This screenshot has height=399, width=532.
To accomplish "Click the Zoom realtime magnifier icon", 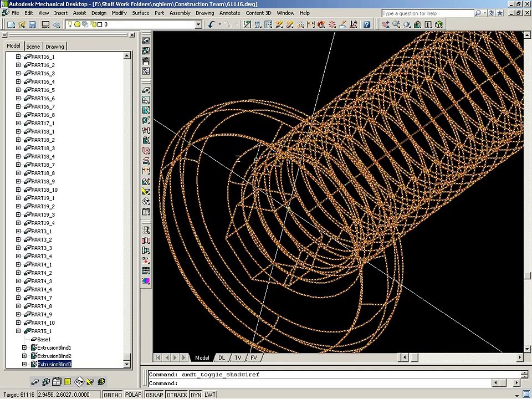I will (x=396, y=24).
